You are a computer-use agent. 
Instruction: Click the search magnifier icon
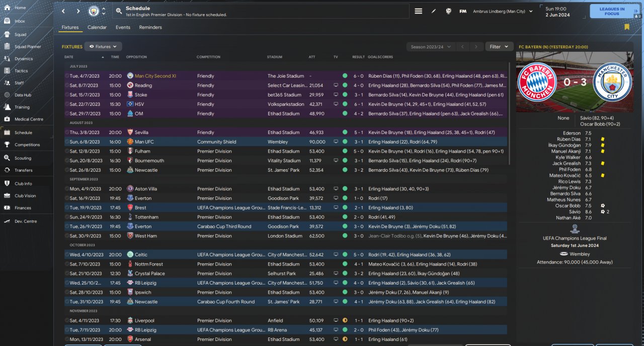tap(119, 11)
